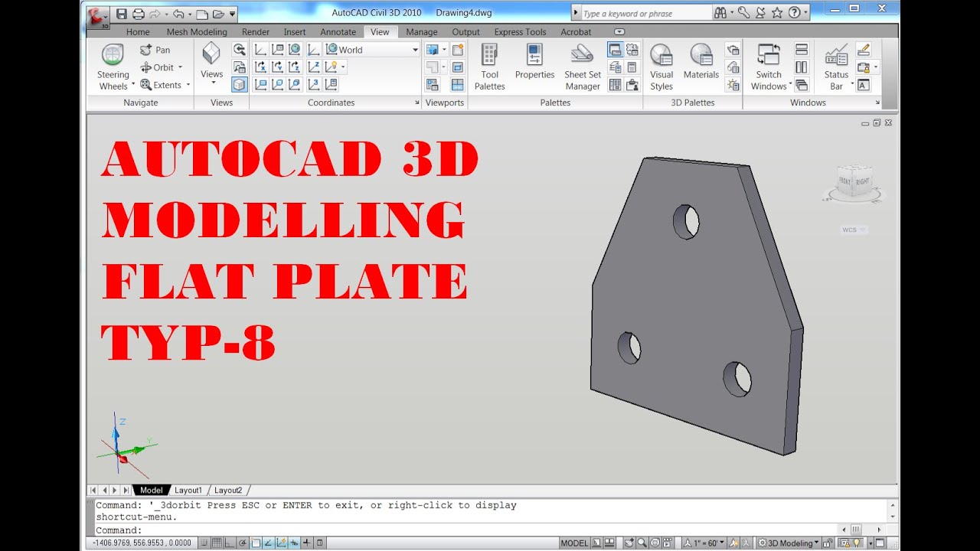Toggle Object Snap in status bar
This screenshot has width=980, height=551.
coord(256,543)
